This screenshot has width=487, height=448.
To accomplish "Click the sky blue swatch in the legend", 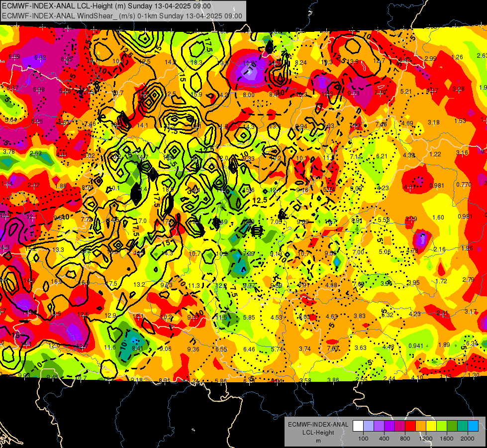I will click(473, 426).
